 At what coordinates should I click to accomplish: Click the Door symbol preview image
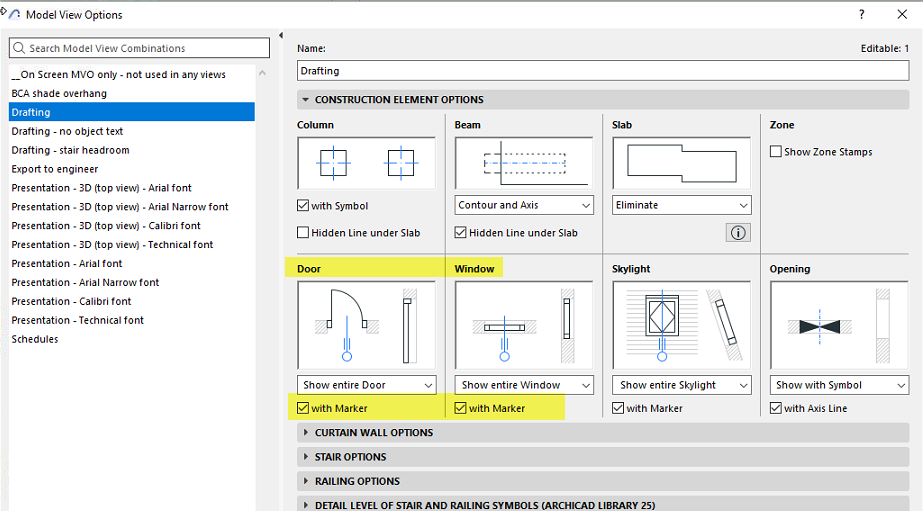click(366, 326)
